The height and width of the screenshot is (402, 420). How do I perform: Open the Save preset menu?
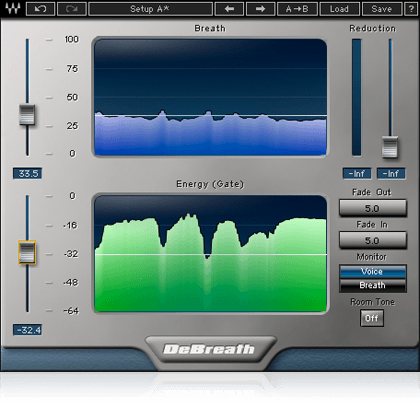[382, 9]
